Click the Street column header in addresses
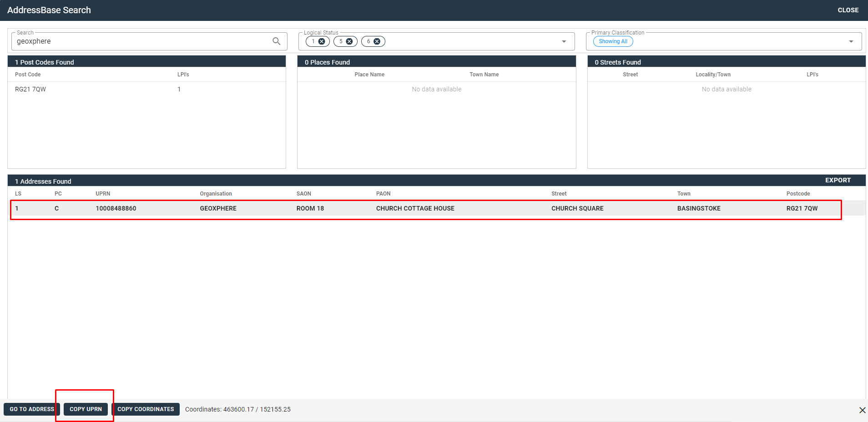The image size is (868, 422). tap(559, 194)
